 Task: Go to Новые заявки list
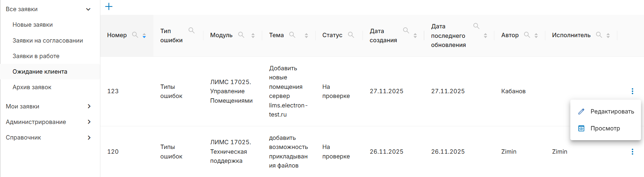[32, 25]
